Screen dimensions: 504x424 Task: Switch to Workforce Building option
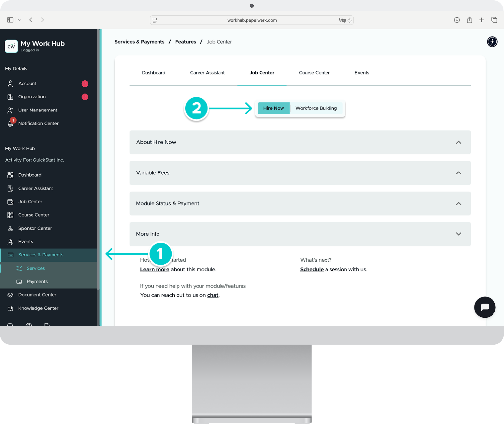[316, 108]
